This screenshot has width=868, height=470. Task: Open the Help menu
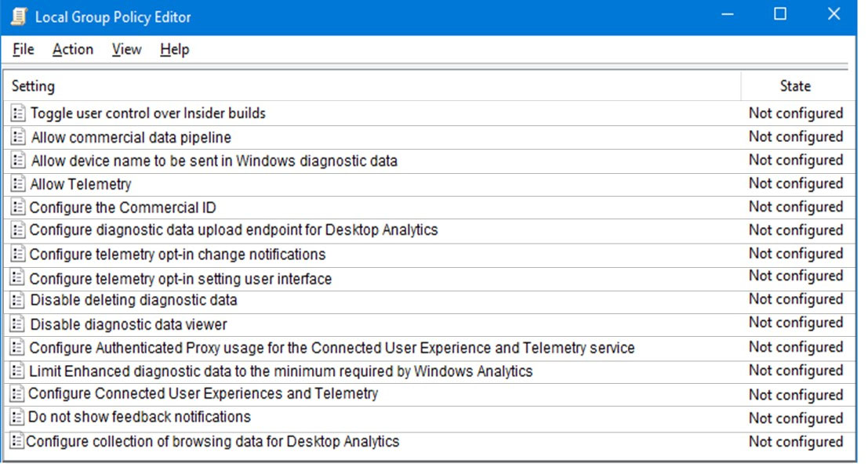coord(174,50)
